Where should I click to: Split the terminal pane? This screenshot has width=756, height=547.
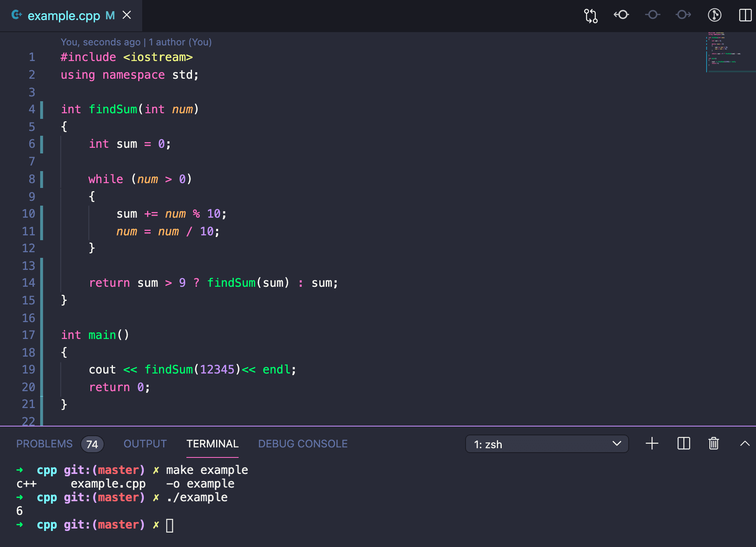click(x=684, y=443)
